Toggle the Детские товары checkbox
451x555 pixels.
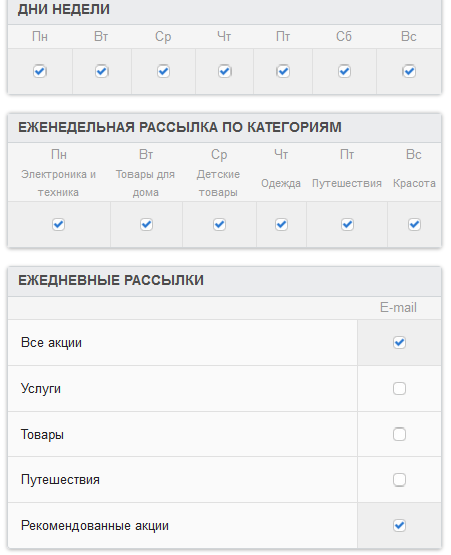click(219, 224)
